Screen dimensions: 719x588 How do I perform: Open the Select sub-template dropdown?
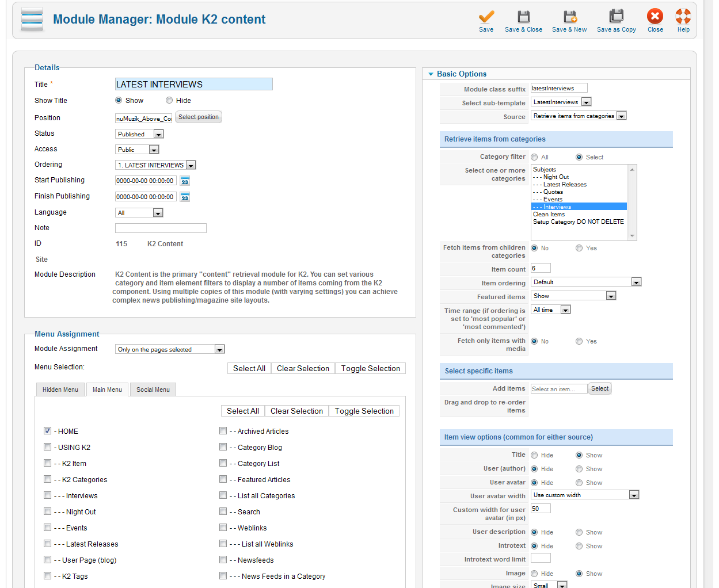[x=561, y=102]
